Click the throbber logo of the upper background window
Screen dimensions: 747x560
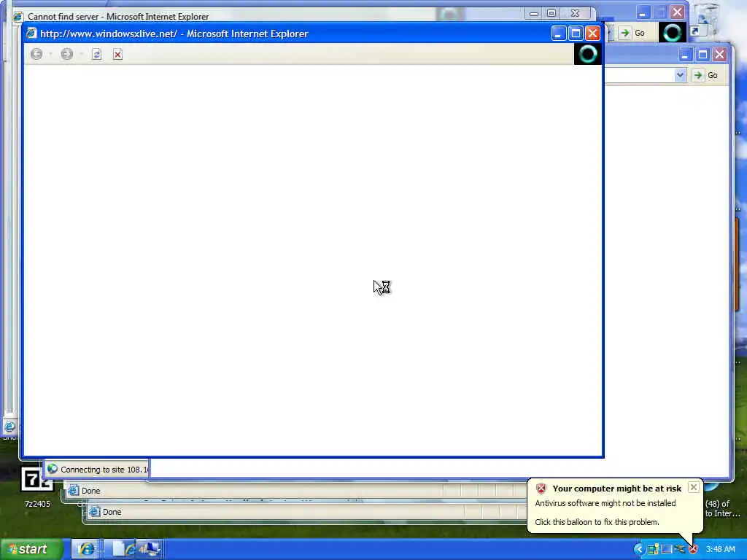(x=672, y=32)
